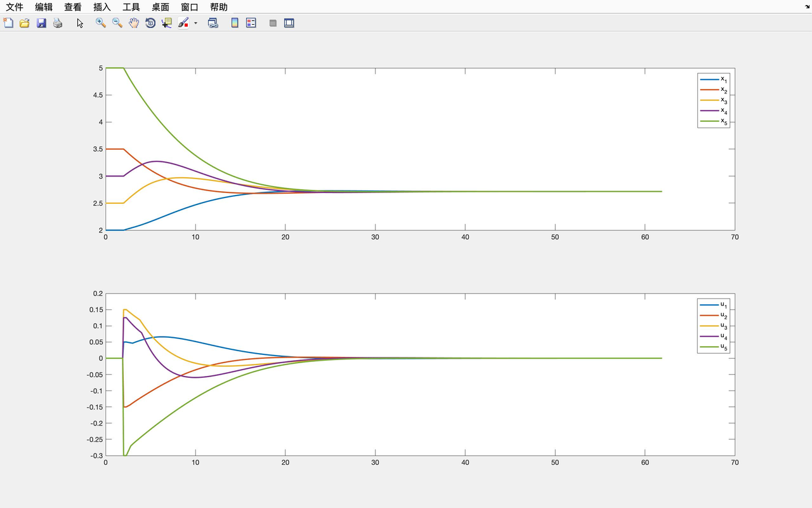
Task: Click the 0.15 y-axis label of the lower plot
Action: point(95,310)
